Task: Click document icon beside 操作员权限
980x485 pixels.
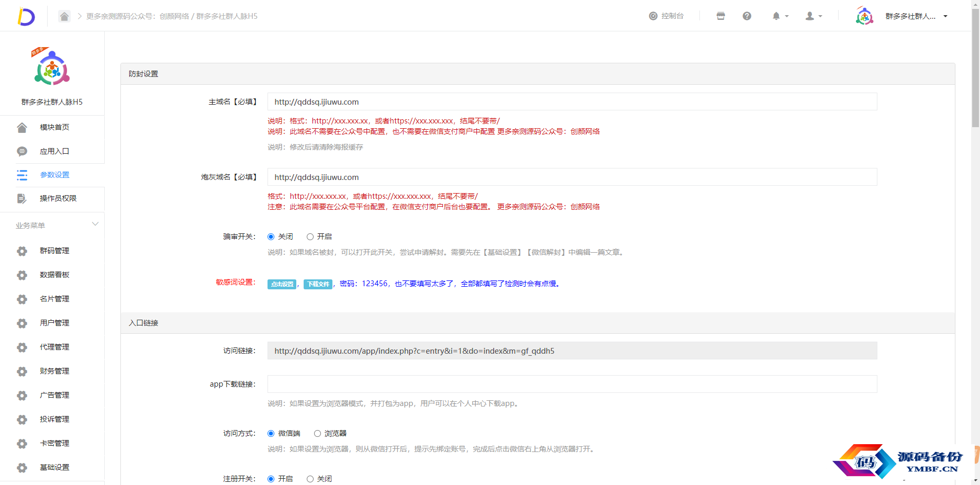Action: [22, 199]
